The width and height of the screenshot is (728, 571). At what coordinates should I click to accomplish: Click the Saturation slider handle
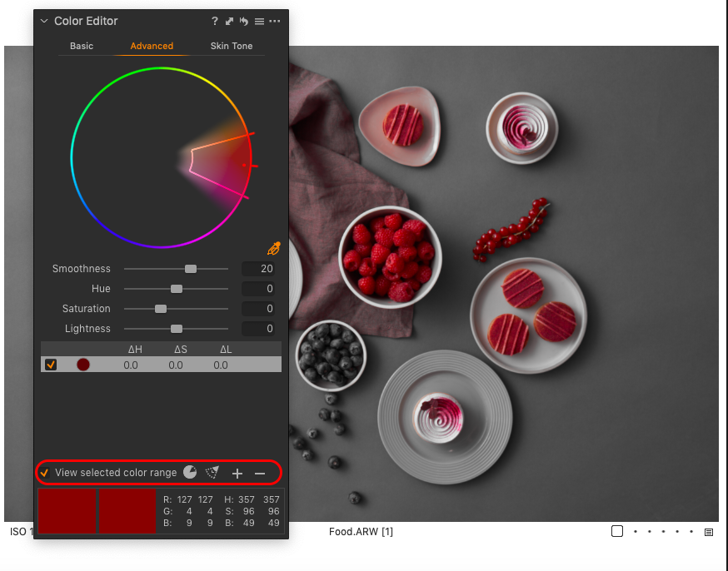pyautogui.click(x=161, y=309)
